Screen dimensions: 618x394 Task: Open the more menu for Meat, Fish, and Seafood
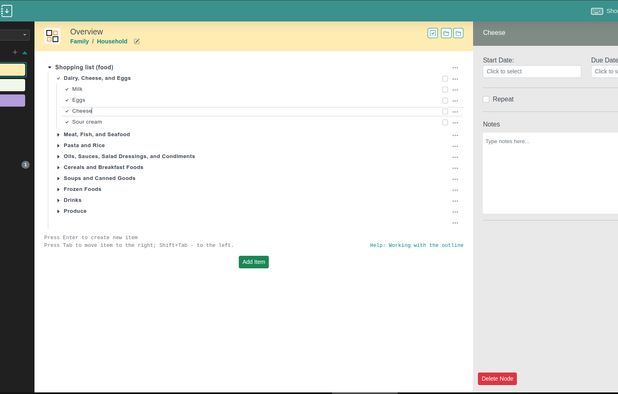click(455, 135)
